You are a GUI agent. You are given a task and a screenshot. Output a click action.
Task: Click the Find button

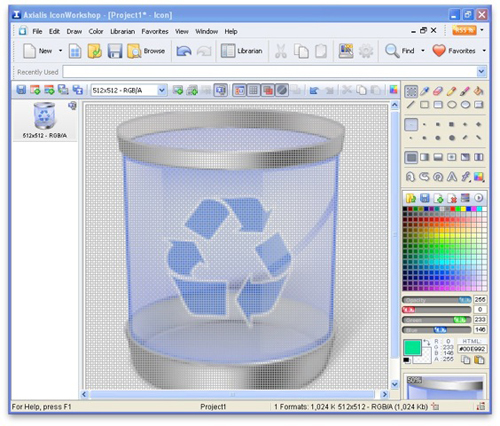(x=400, y=51)
